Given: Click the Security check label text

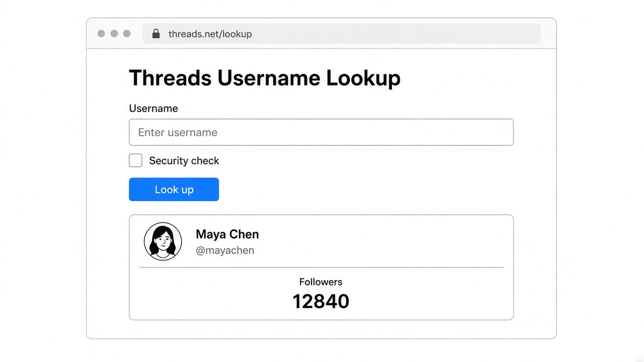Looking at the screenshot, I should [x=184, y=161].
